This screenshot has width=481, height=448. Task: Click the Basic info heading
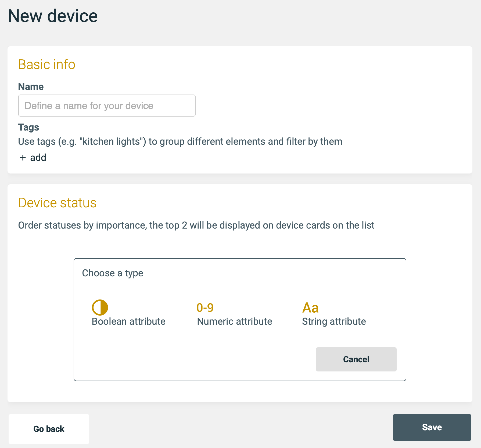point(47,64)
